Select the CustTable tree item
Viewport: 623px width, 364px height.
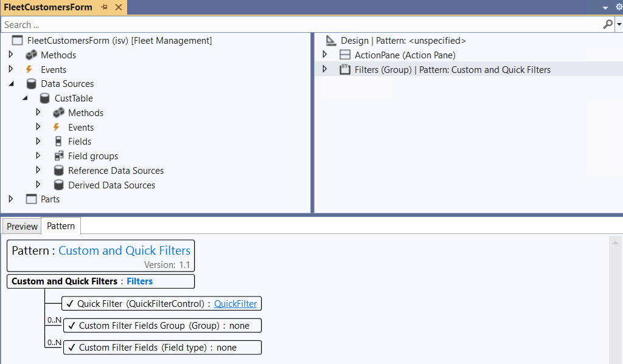pyautogui.click(x=74, y=98)
